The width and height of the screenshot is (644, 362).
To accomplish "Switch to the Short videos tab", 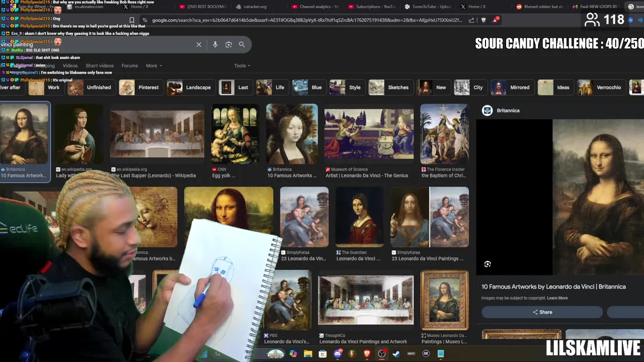I will (100, 66).
